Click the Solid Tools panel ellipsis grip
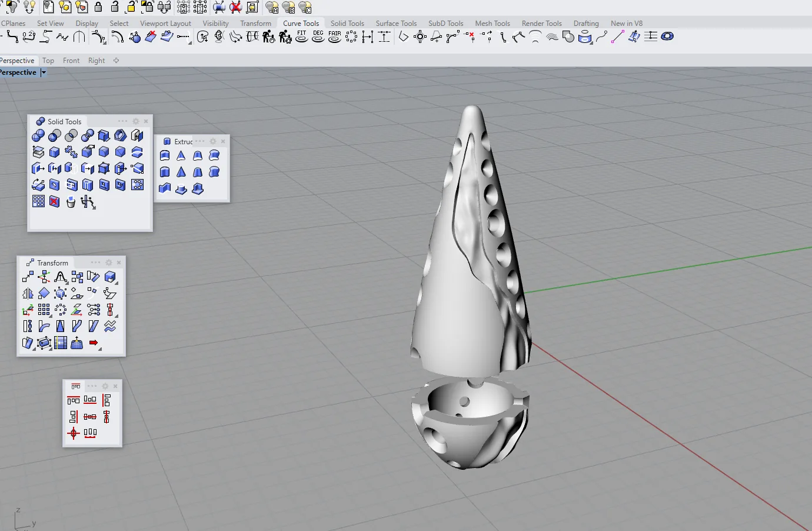The width and height of the screenshot is (812, 531). 122,121
